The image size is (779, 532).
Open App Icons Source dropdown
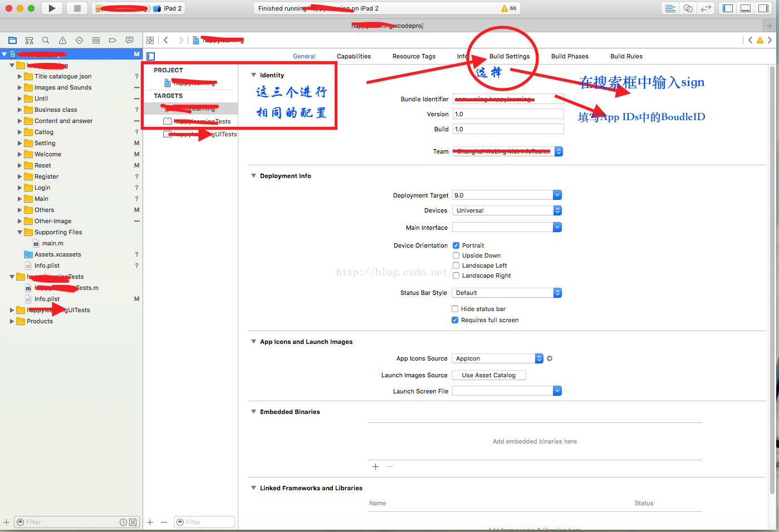click(497, 358)
